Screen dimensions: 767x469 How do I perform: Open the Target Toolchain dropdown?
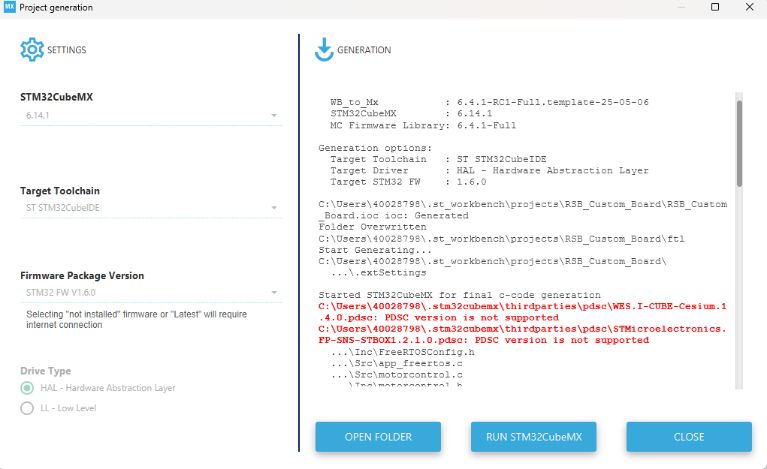151,208
